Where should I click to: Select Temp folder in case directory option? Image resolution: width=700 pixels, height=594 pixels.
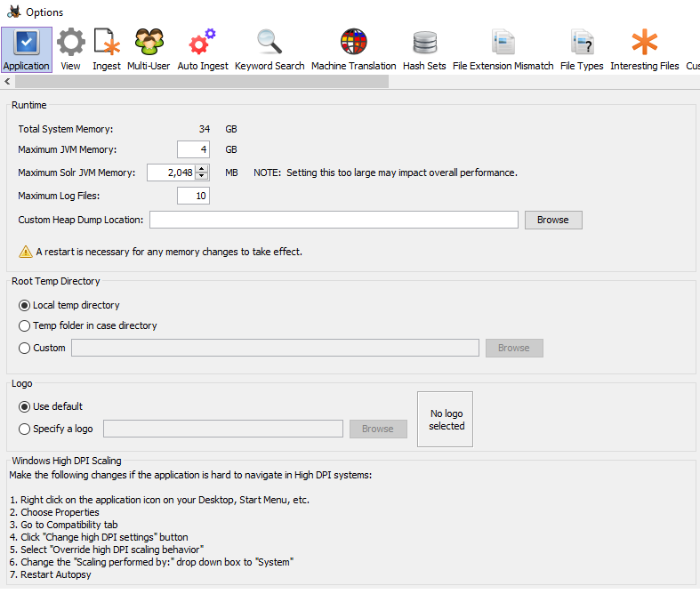point(25,326)
